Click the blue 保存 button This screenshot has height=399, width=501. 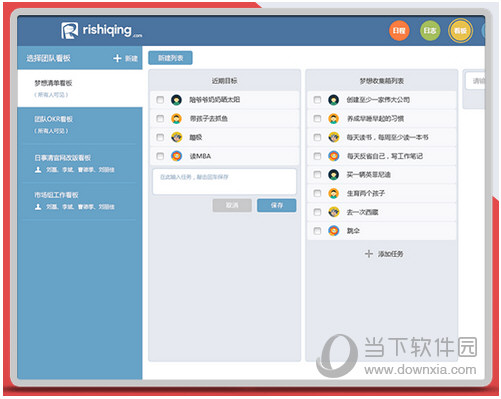277,205
